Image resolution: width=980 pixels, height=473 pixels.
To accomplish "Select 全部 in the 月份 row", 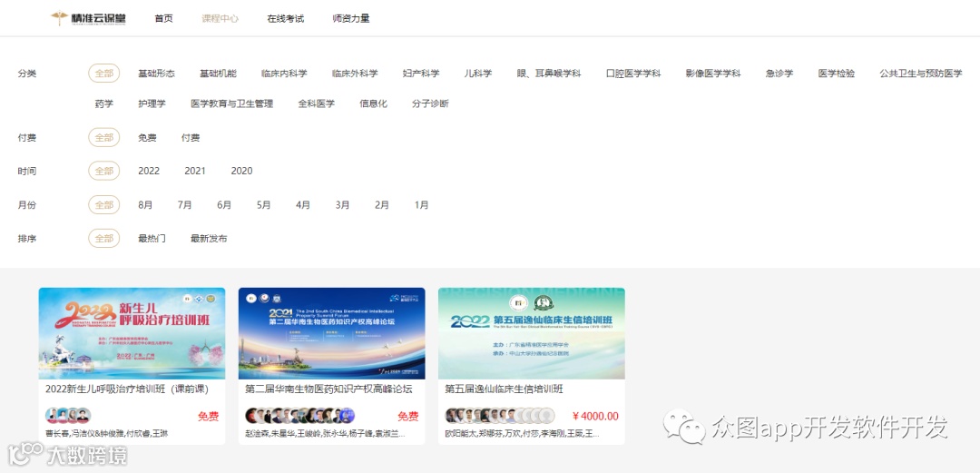I will 103,204.
